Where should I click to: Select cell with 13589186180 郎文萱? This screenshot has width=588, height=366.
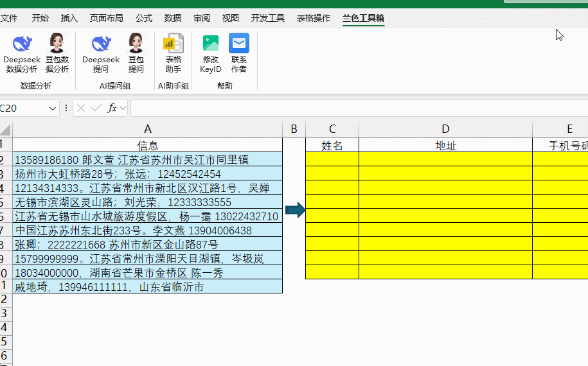pyautogui.click(x=148, y=160)
